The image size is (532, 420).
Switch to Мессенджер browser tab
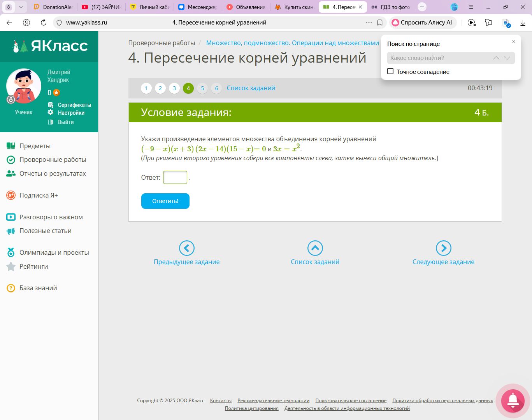pos(198,7)
